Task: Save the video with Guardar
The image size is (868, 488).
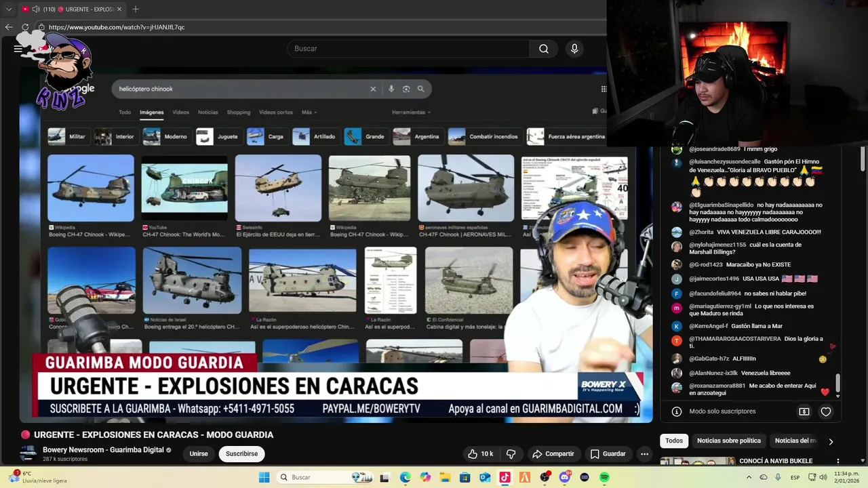Action: [608, 453]
